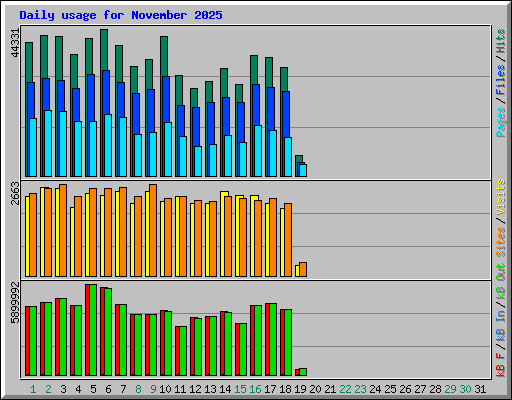Viewport: 512px width, 400px height.
Task: Click the top chart's y-axis value 44331
Action: coord(15,43)
